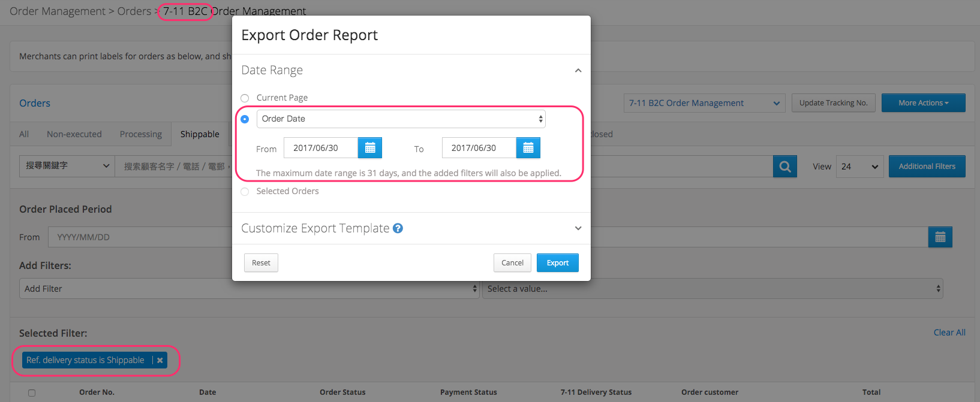The width and height of the screenshot is (980, 402).
Task: Switch to the Non-executed tab
Action: [x=74, y=134]
